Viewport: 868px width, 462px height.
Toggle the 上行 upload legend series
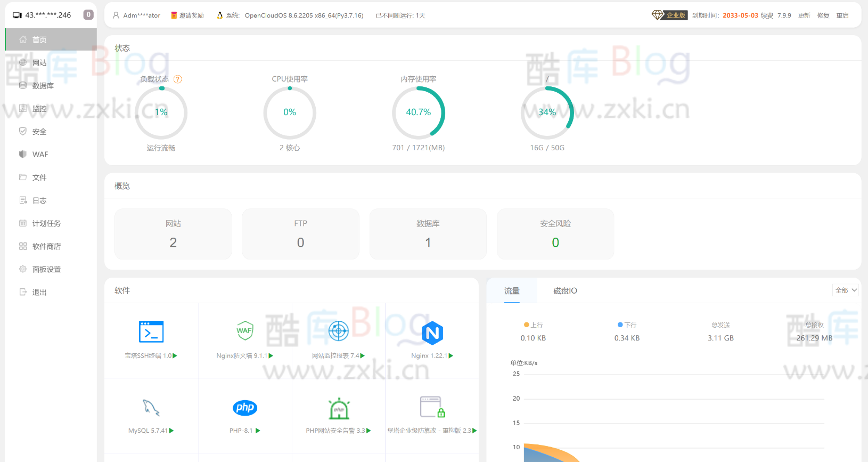point(533,325)
